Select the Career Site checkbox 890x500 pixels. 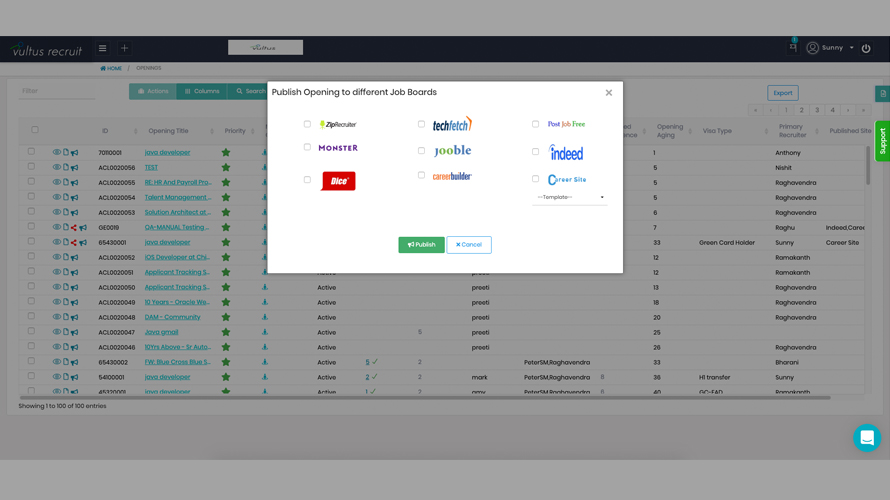coord(535,179)
